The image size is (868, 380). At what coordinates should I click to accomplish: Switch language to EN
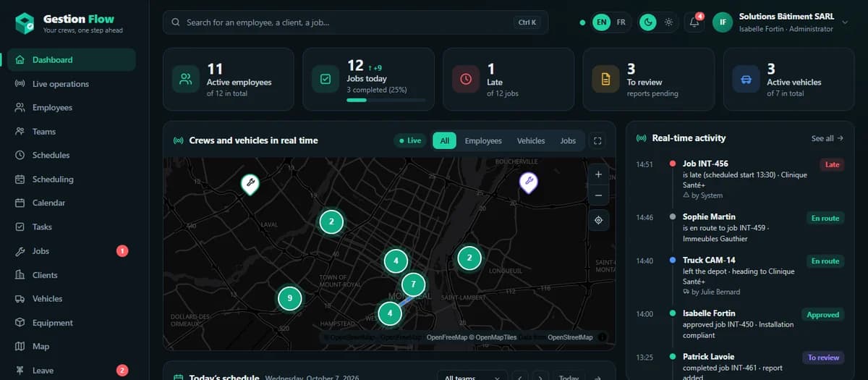(x=601, y=22)
